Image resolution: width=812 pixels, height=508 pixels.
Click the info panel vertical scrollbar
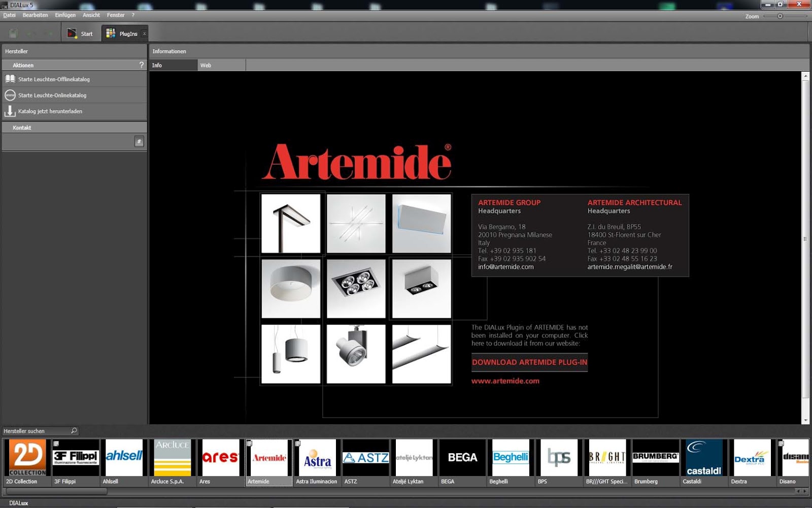pos(805,239)
